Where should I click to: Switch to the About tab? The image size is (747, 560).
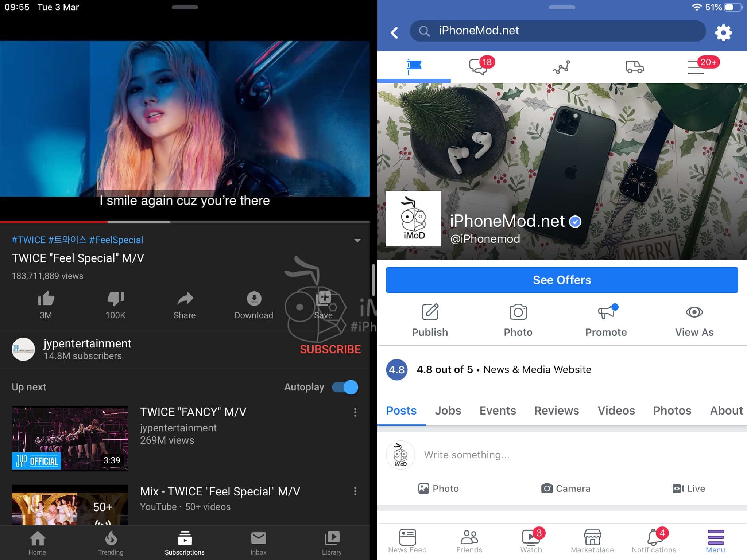click(x=726, y=411)
